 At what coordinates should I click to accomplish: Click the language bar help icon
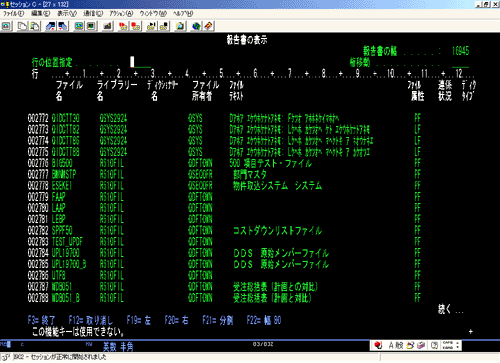434,345
